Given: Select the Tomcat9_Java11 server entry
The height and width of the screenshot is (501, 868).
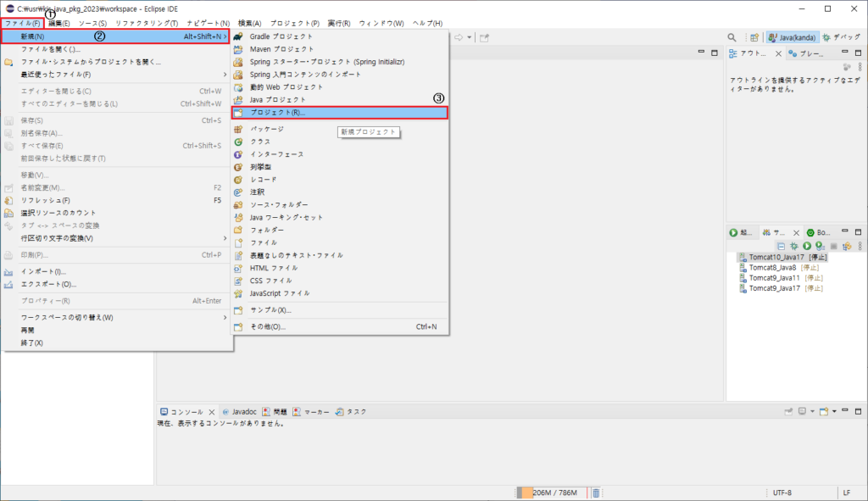Looking at the screenshot, I should [x=781, y=278].
